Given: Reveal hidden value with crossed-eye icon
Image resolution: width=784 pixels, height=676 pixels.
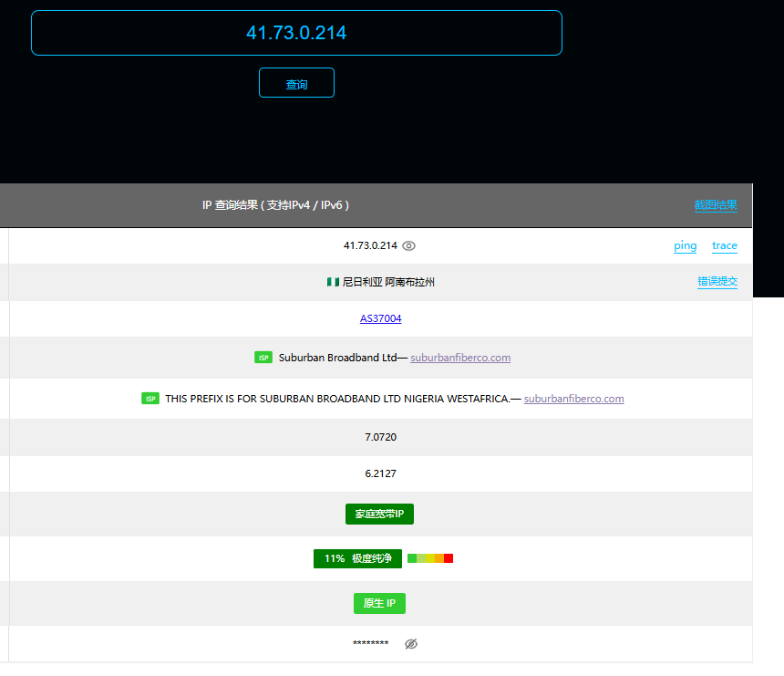Looking at the screenshot, I should click(x=411, y=644).
